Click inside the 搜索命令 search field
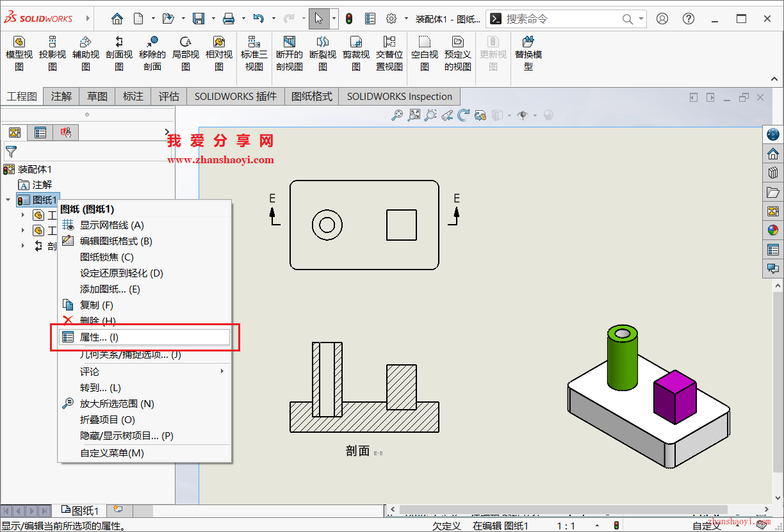 point(562,19)
